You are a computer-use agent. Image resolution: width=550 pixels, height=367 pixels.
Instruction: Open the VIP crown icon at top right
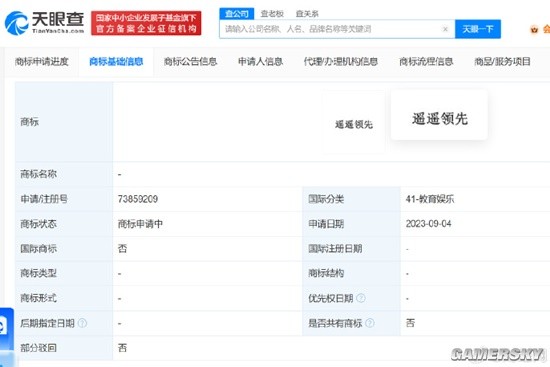[x=534, y=30]
